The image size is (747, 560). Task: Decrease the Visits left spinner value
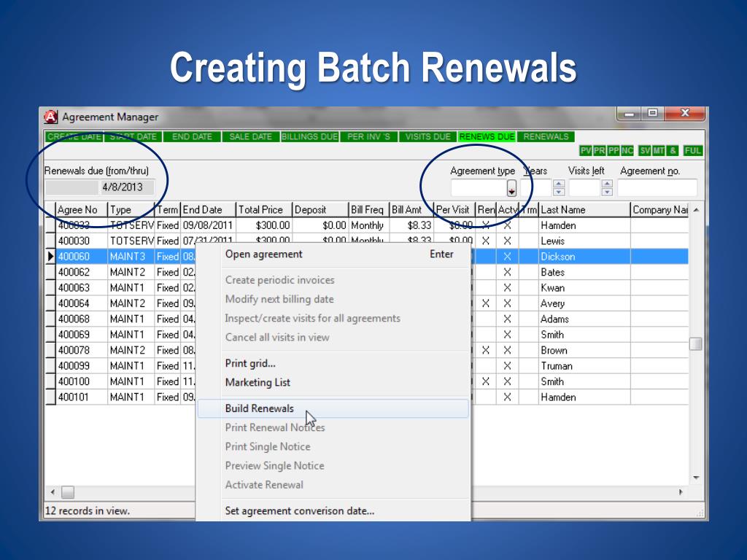(607, 192)
